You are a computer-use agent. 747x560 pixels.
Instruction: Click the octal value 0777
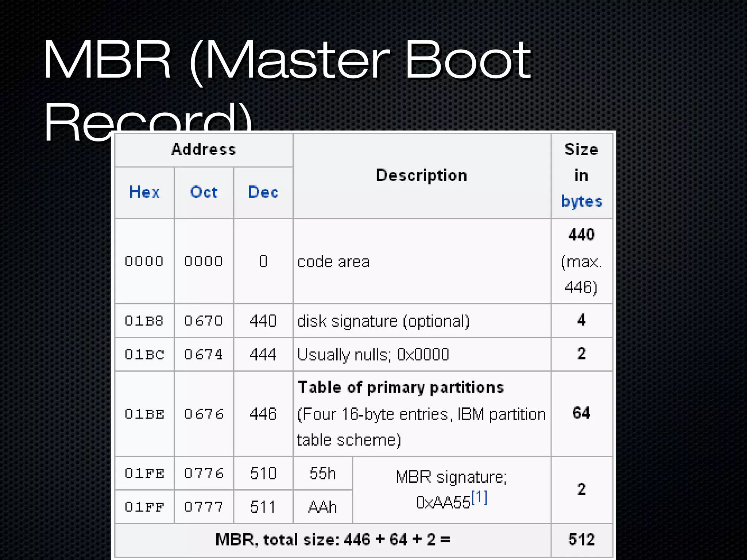tap(204, 507)
